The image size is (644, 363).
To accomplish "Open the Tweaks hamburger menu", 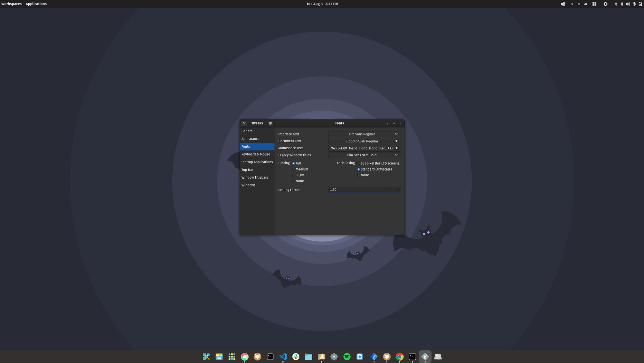I will click(x=270, y=123).
